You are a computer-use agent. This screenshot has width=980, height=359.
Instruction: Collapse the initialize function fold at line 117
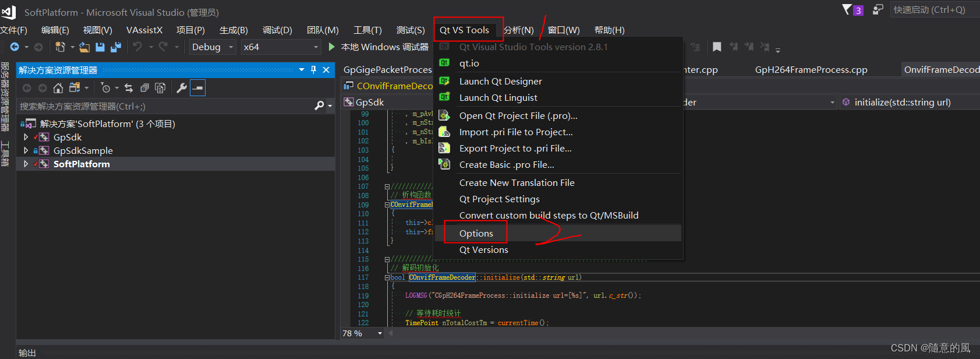point(387,277)
